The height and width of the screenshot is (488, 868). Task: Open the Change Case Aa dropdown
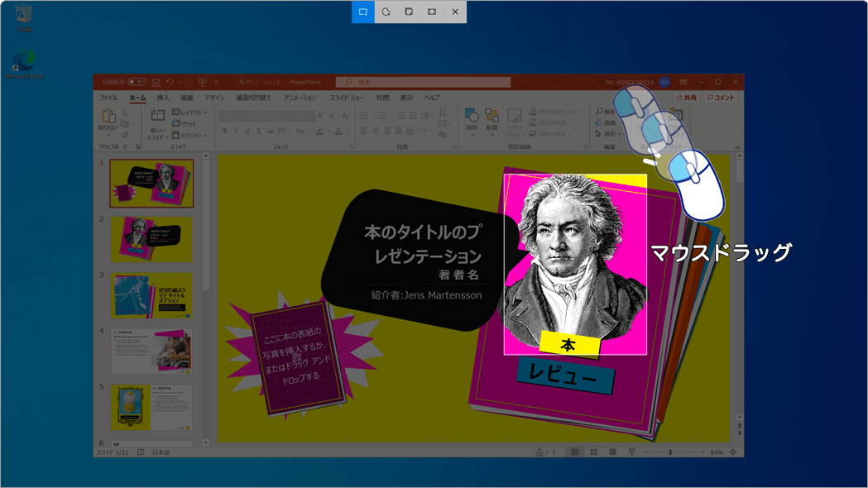301,132
